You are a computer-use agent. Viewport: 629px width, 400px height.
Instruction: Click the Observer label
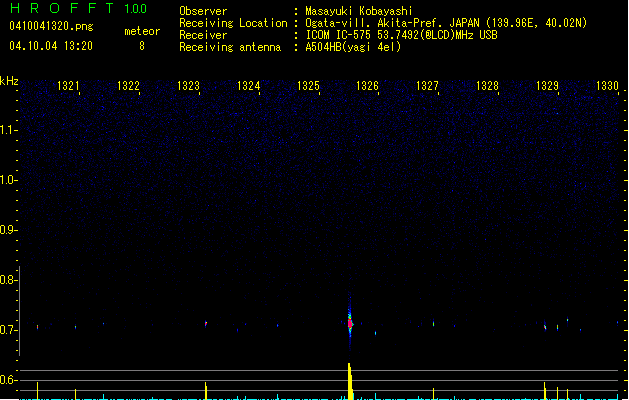203,11
